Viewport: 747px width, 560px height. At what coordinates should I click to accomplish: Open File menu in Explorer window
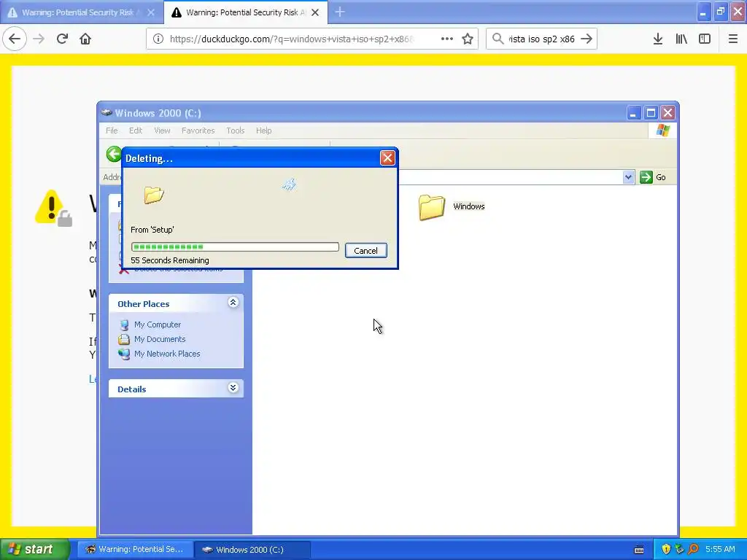click(x=112, y=131)
